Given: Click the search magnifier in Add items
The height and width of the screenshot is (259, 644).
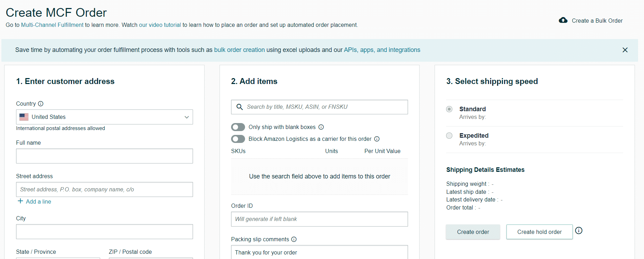Looking at the screenshot, I should coord(240,107).
